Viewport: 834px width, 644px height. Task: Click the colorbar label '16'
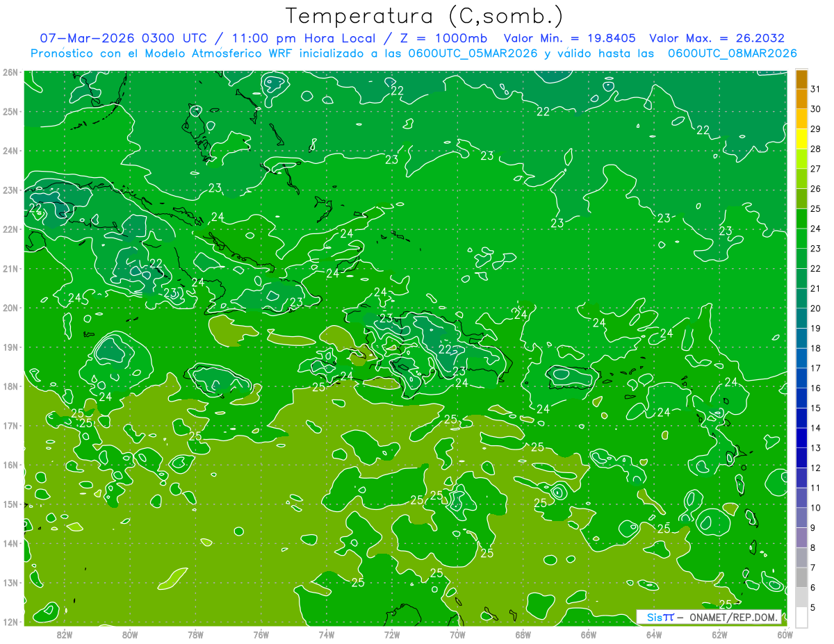(816, 388)
